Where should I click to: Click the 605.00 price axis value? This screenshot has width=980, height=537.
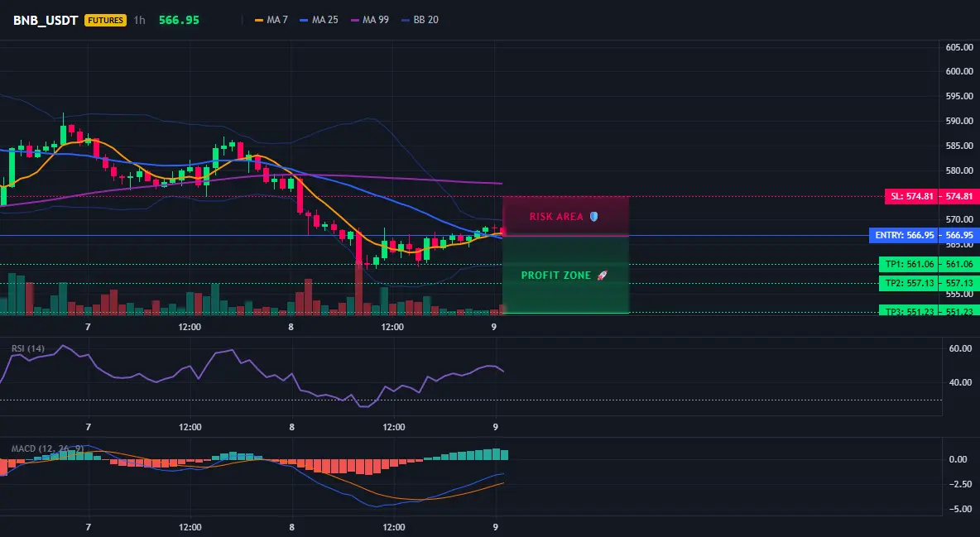tap(959, 47)
